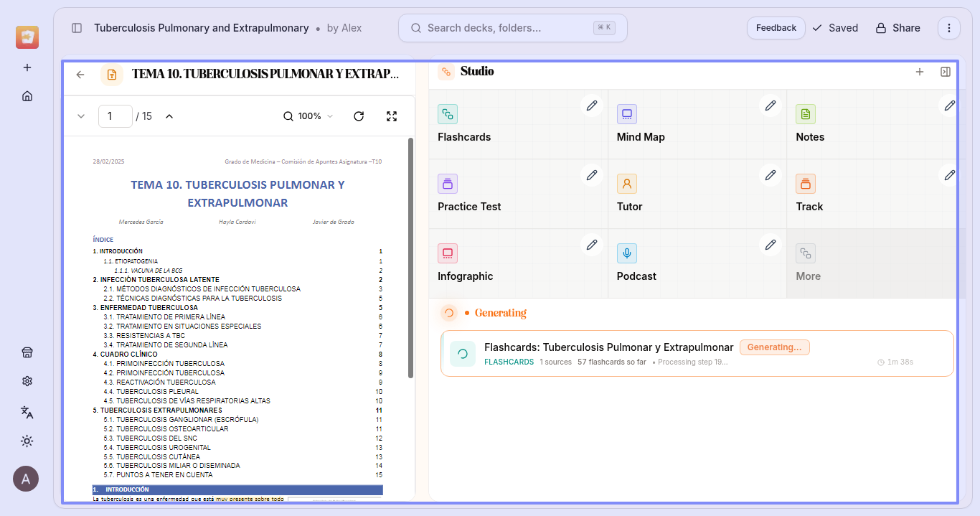Open the Practice Test tile

(518, 194)
